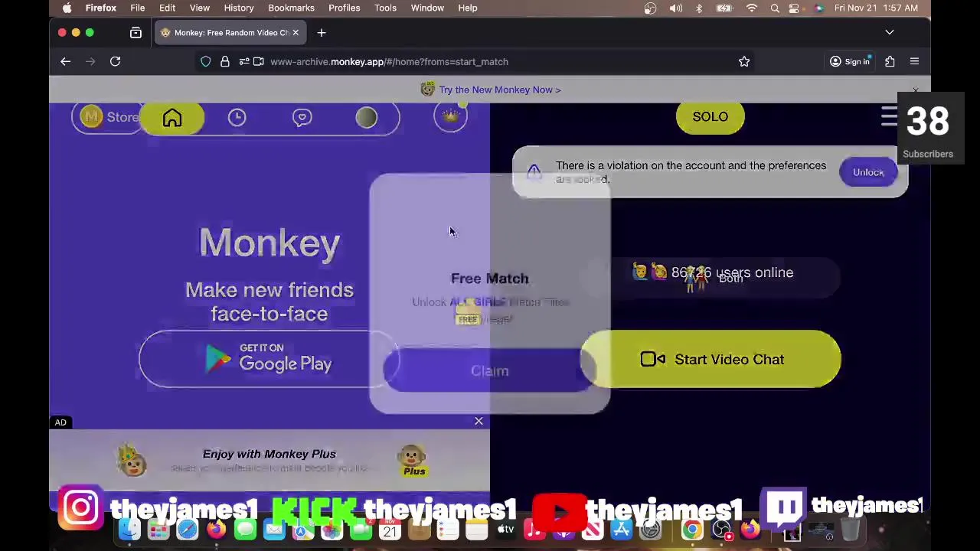Open the Monkey page hamburger menu
The height and width of the screenshot is (551, 980).
pos(889,116)
